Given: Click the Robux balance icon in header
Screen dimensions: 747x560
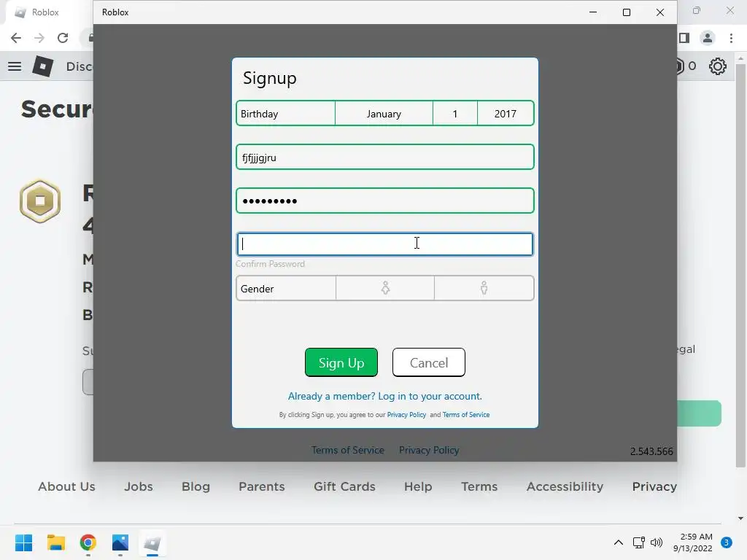Looking at the screenshot, I should tap(681, 66).
